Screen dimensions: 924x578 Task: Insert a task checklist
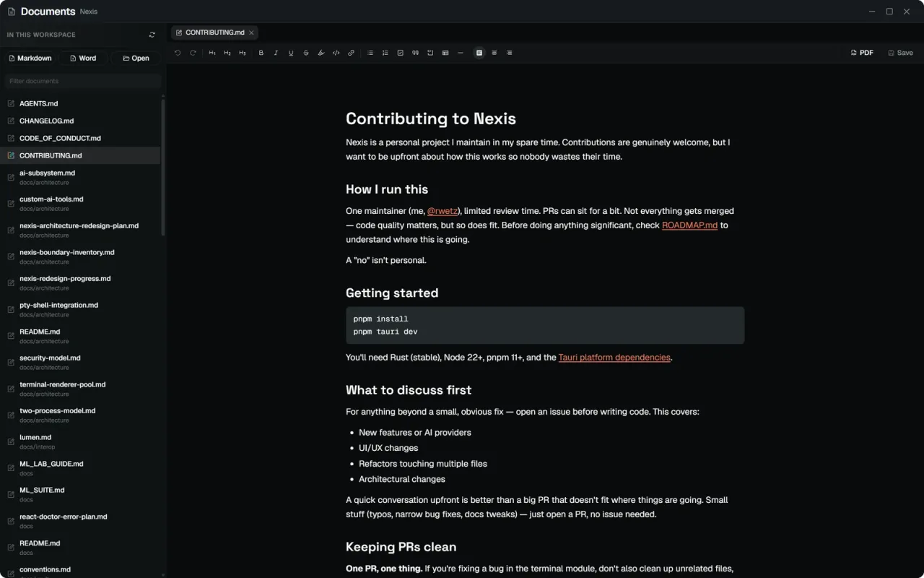[x=400, y=53]
